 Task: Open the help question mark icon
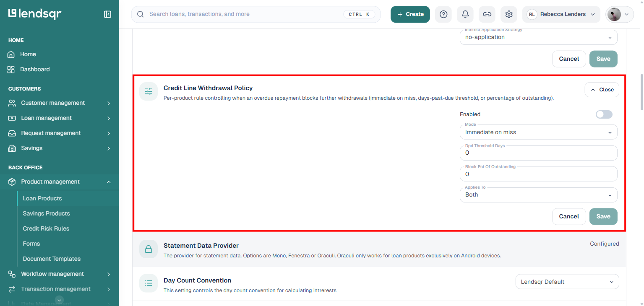[443, 14]
